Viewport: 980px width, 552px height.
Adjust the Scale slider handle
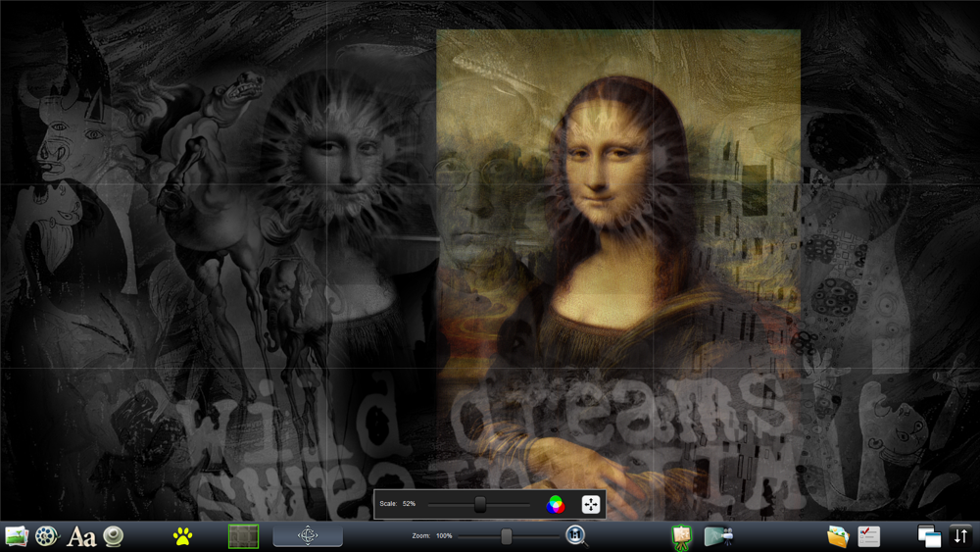tap(480, 504)
